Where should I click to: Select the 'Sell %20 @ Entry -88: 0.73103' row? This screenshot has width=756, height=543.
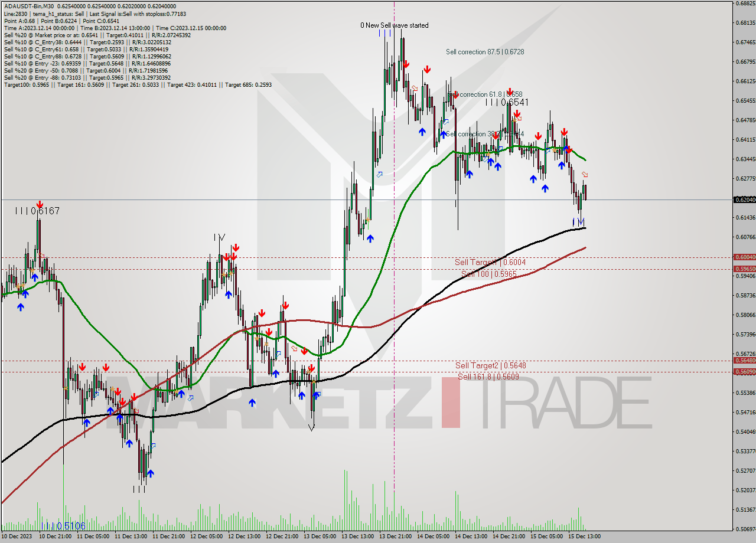pos(87,77)
